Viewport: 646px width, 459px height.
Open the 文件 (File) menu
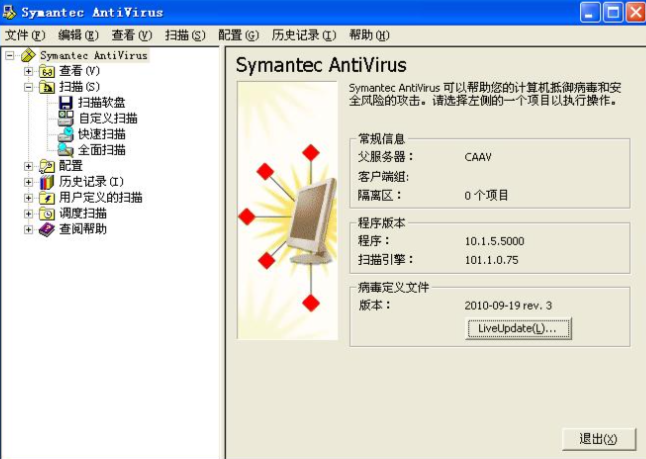click(25, 35)
